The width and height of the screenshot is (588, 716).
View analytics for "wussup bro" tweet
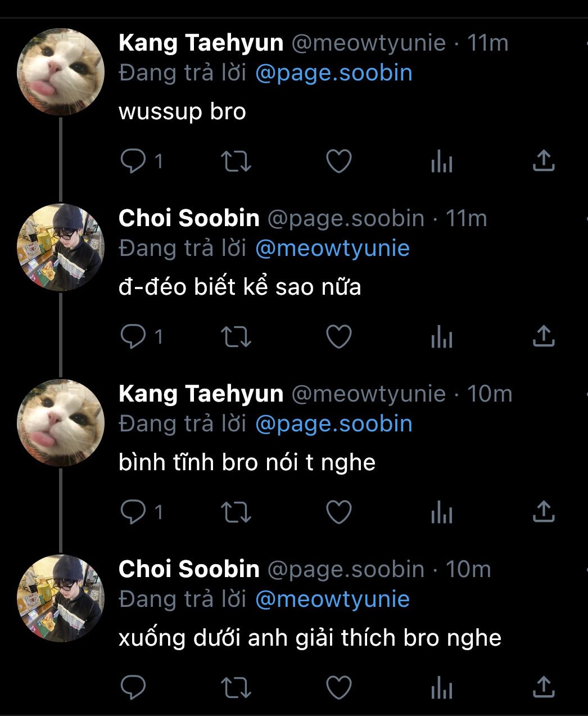(442, 161)
